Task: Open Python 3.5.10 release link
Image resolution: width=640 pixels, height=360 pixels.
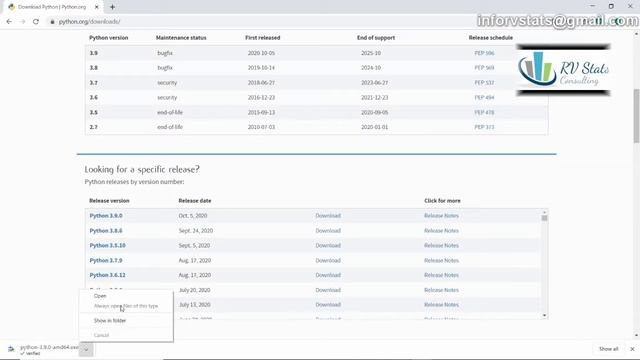Action: coord(107,245)
